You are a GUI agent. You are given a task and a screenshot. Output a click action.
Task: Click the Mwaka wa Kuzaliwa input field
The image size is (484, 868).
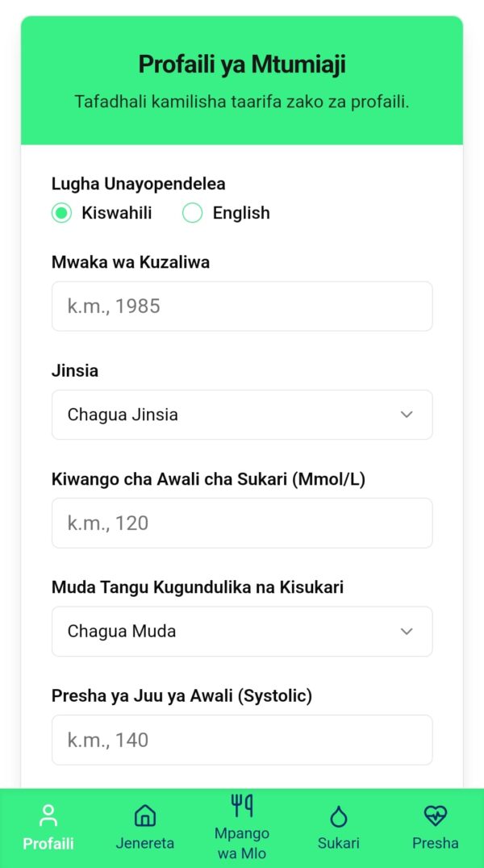(241, 307)
